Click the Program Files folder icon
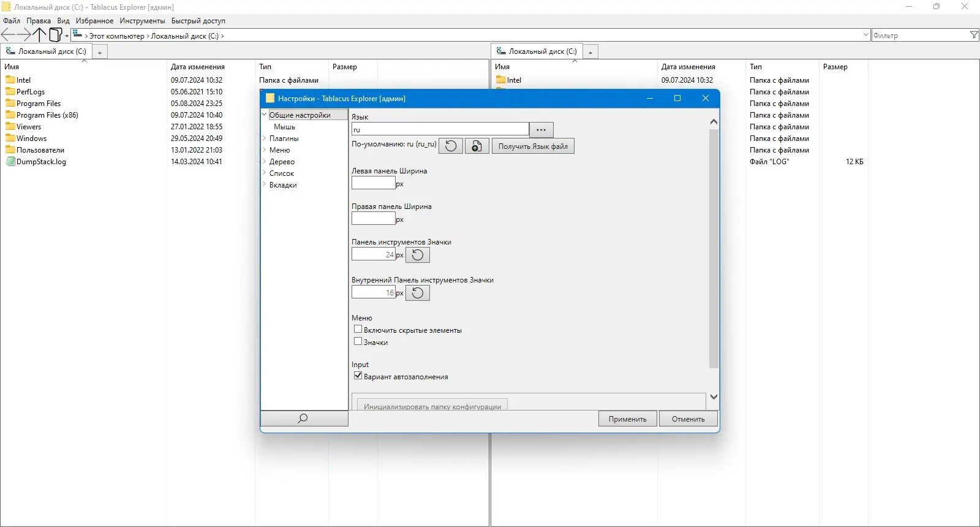Viewport: 980px width, 527px height. point(10,103)
